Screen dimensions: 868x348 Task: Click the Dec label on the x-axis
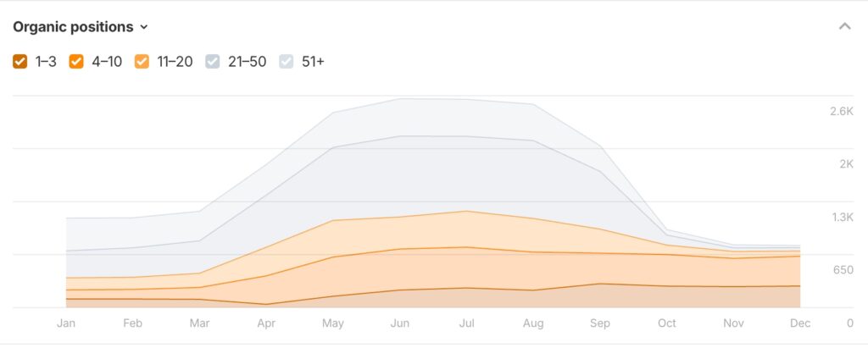800,323
